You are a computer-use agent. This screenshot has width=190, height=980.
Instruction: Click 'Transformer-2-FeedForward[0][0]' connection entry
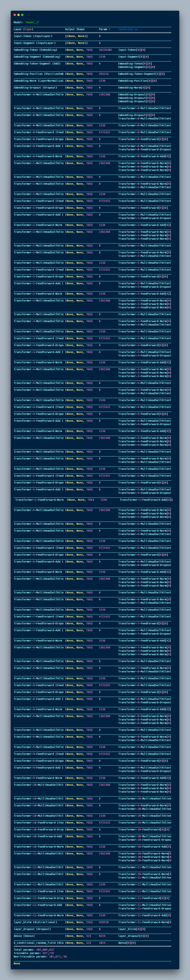coord(143,276)
